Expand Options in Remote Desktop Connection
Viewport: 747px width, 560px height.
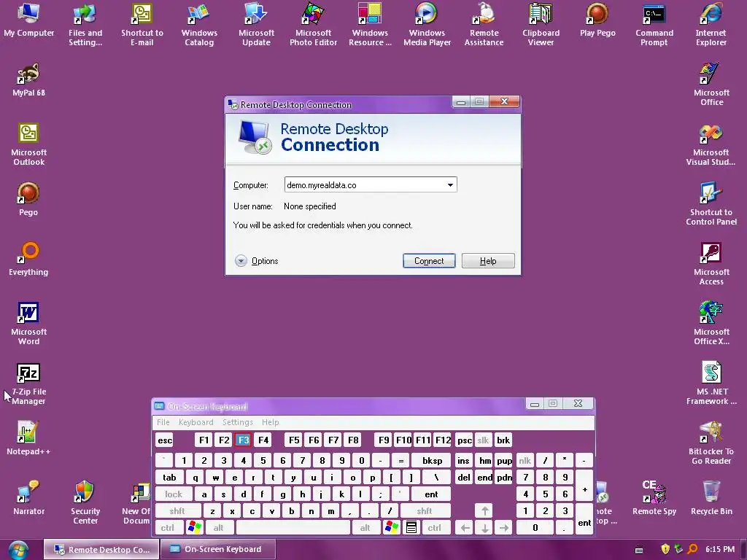(258, 261)
